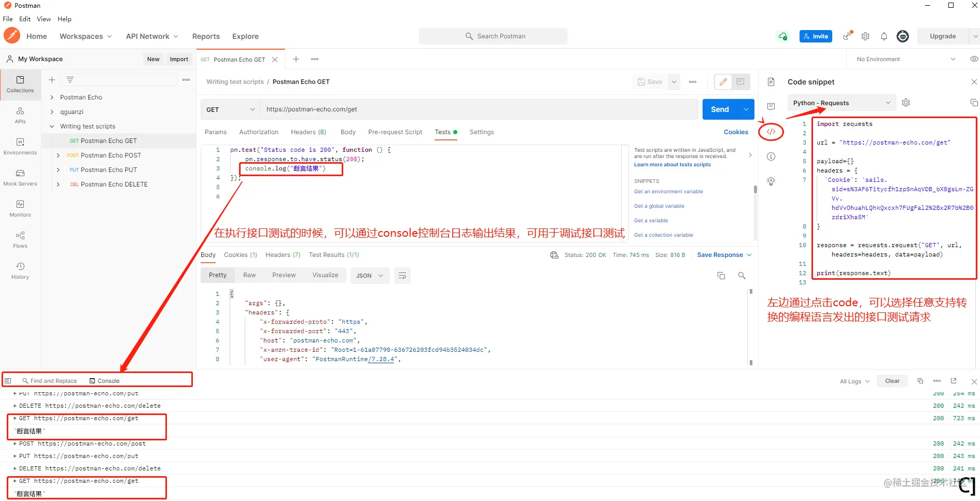Insert the Get a global variable snippet
This screenshot has height=501, width=980.
coord(659,206)
